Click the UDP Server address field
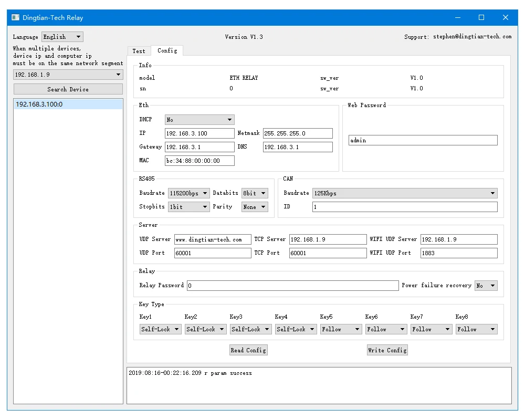 coord(213,239)
